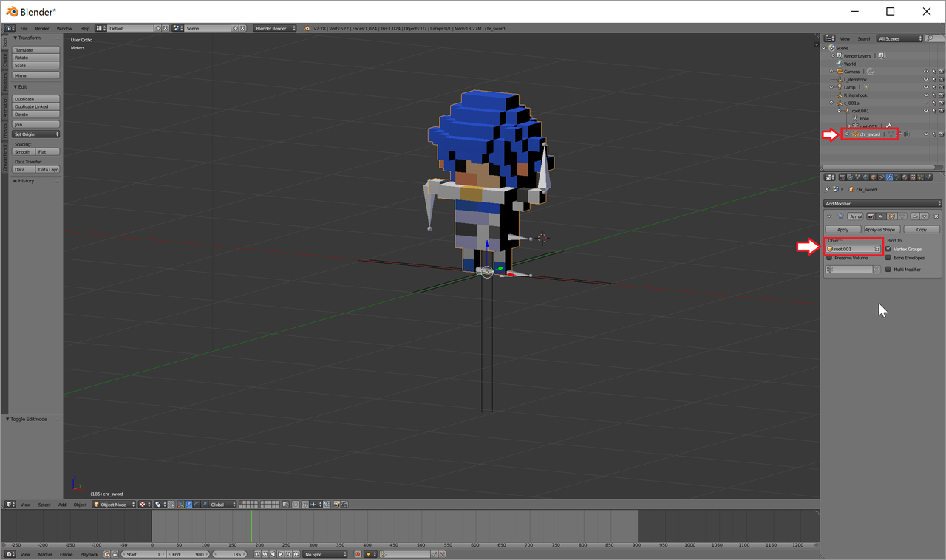
Task: Click the current frame slider showing 185
Action: tap(231, 554)
